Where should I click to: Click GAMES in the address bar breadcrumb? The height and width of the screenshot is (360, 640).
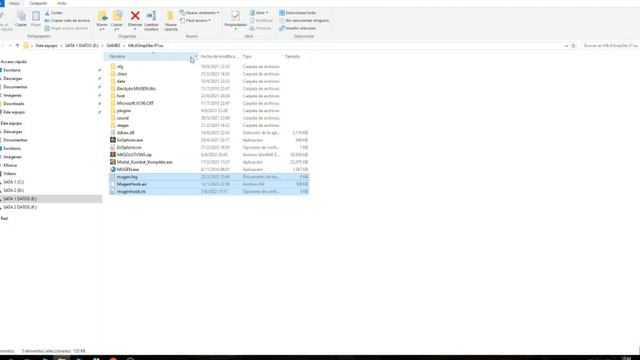coord(113,46)
